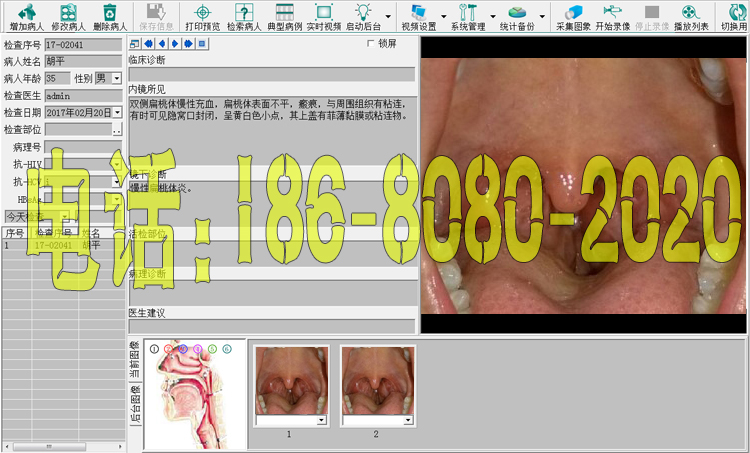Open label dropdown under thumbnail 2
The width and height of the screenshot is (750, 453).
pos(408,420)
